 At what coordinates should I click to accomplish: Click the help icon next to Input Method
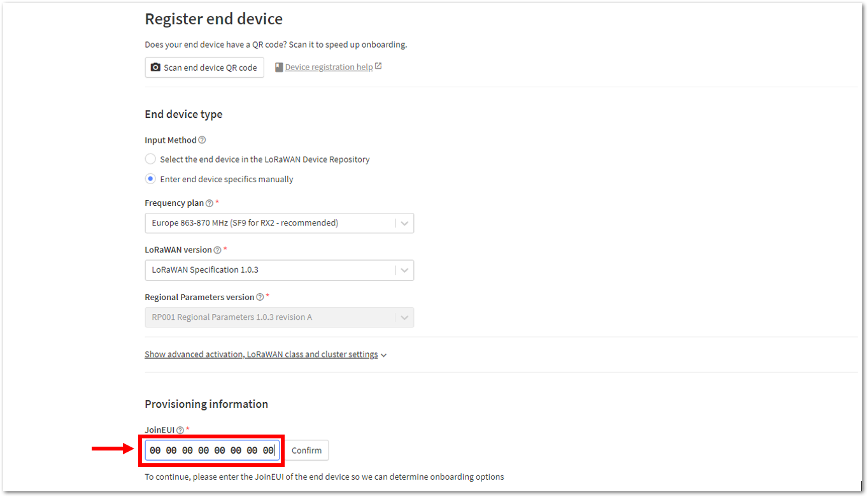coord(202,140)
